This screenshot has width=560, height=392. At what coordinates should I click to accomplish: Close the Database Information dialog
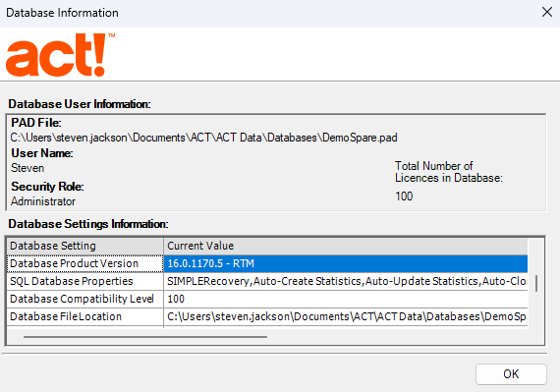[x=547, y=12]
